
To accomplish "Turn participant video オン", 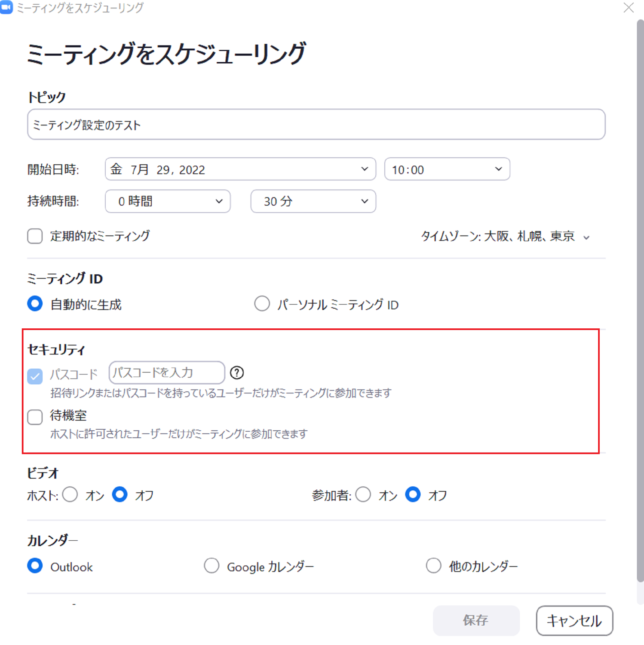I will pyautogui.click(x=363, y=494).
